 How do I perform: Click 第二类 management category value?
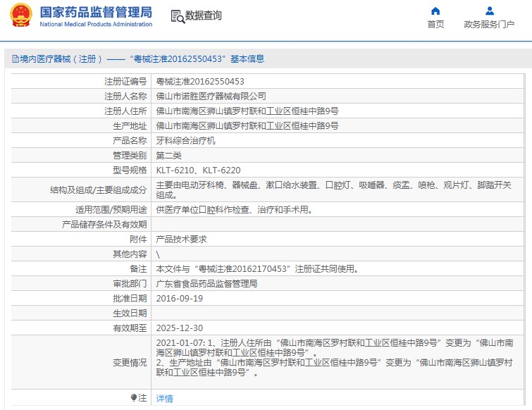[x=168, y=155]
